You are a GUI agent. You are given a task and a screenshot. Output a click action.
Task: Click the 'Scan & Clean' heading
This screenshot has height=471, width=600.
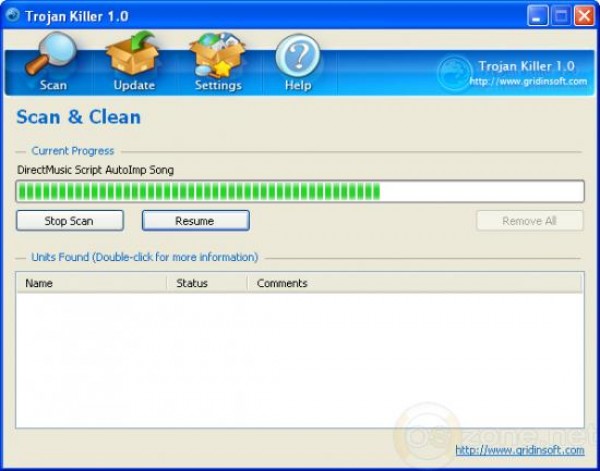tap(78, 117)
